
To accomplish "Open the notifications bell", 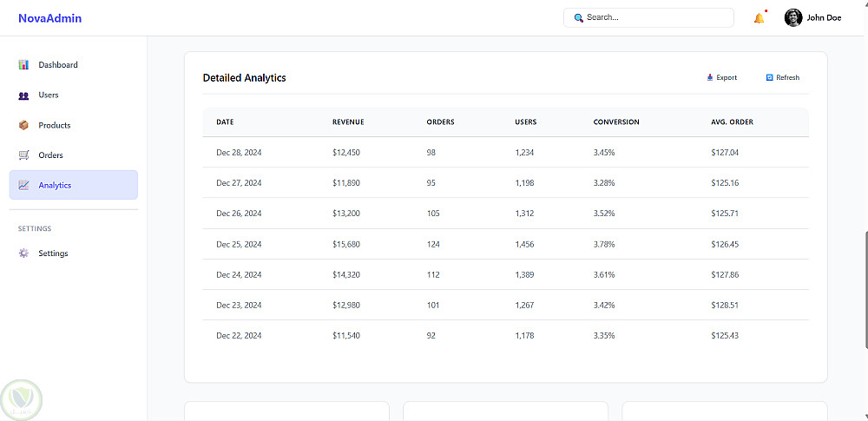I will (759, 18).
